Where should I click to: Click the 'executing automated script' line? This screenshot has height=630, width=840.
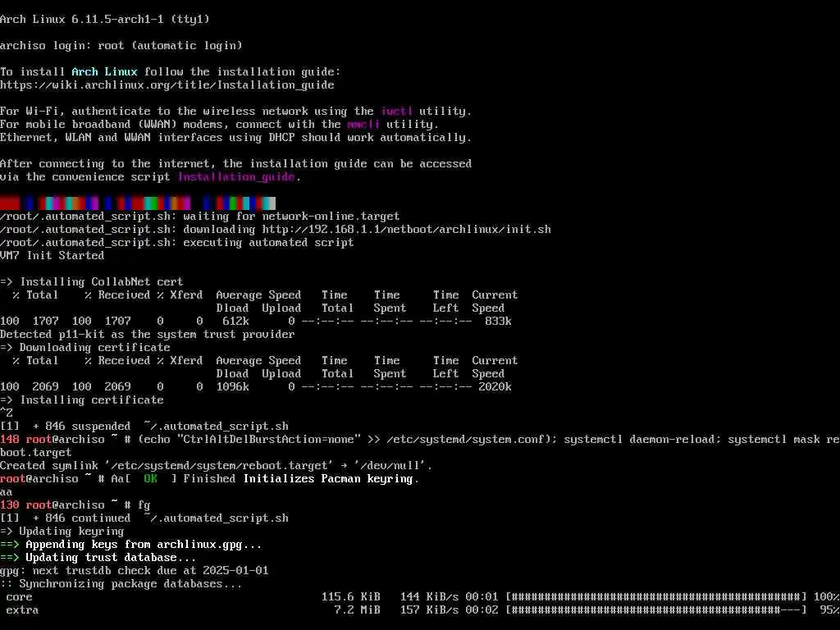177,243
